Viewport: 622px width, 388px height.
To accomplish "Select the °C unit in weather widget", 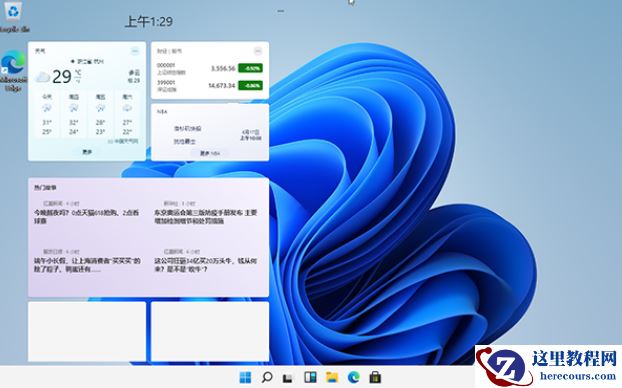I will click(78, 73).
